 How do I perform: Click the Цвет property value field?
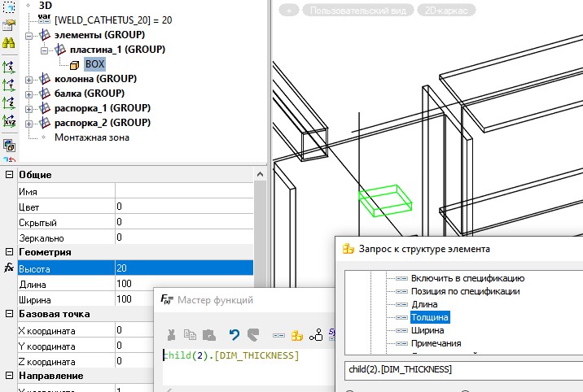183,207
